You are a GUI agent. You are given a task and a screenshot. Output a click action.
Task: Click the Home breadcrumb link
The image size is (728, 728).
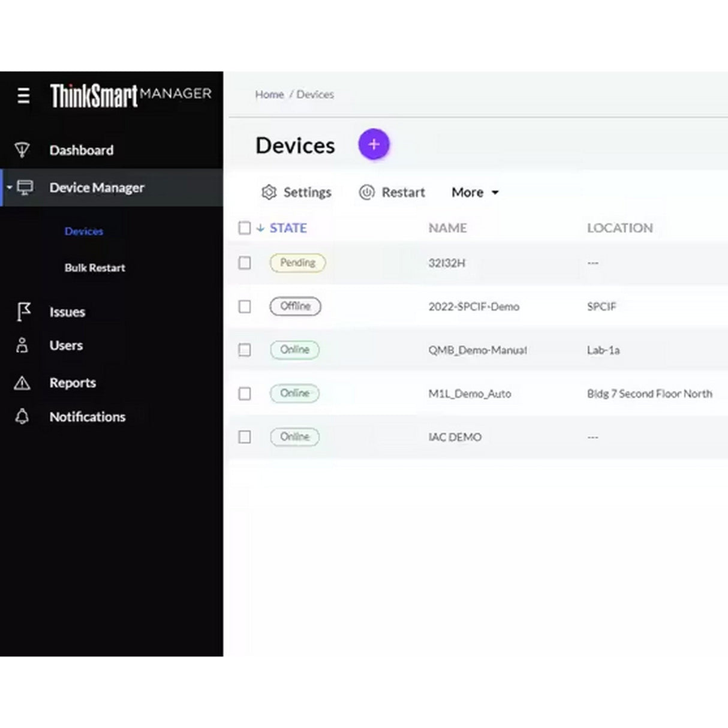coord(269,94)
